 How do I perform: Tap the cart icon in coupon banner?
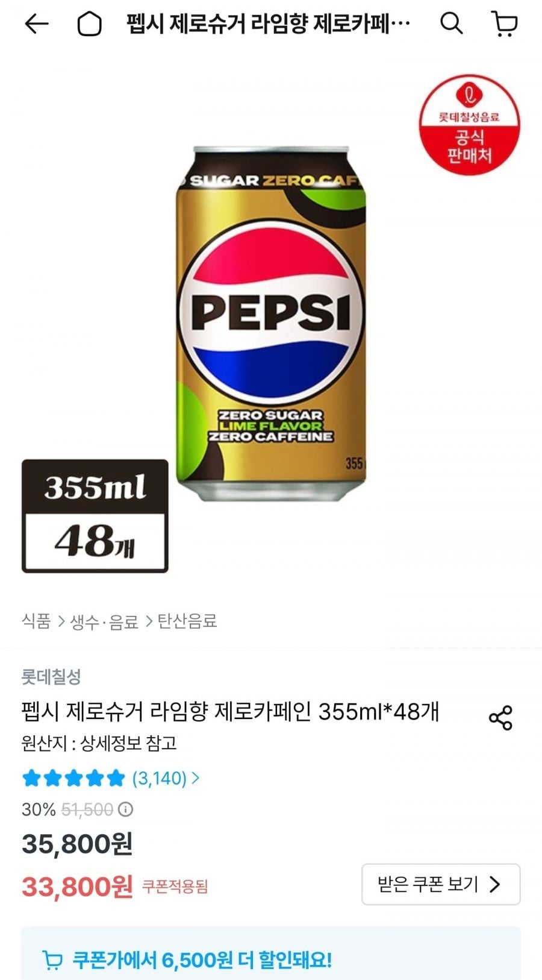click(52, 960)
